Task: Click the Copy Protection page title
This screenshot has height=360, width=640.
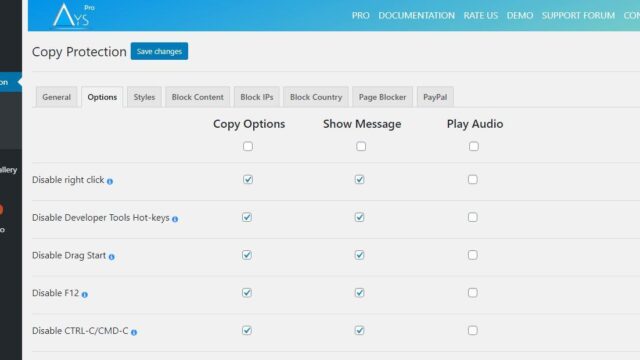Action: (79, 52)
